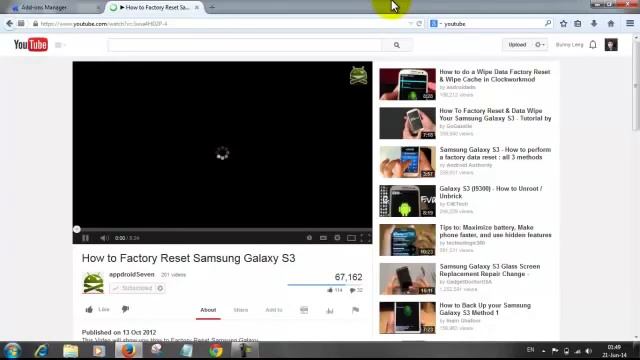The height and width of the screenshot is (360, 640).
Task: Open Google Chrome from the taskbar
Action: coord(216,351)
